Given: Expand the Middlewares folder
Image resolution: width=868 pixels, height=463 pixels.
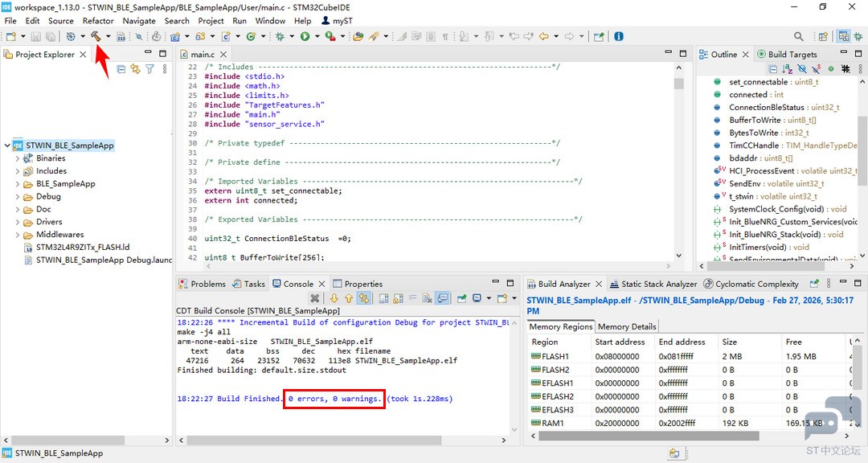Looking at the screenshot, I should [x=16, y=235].
